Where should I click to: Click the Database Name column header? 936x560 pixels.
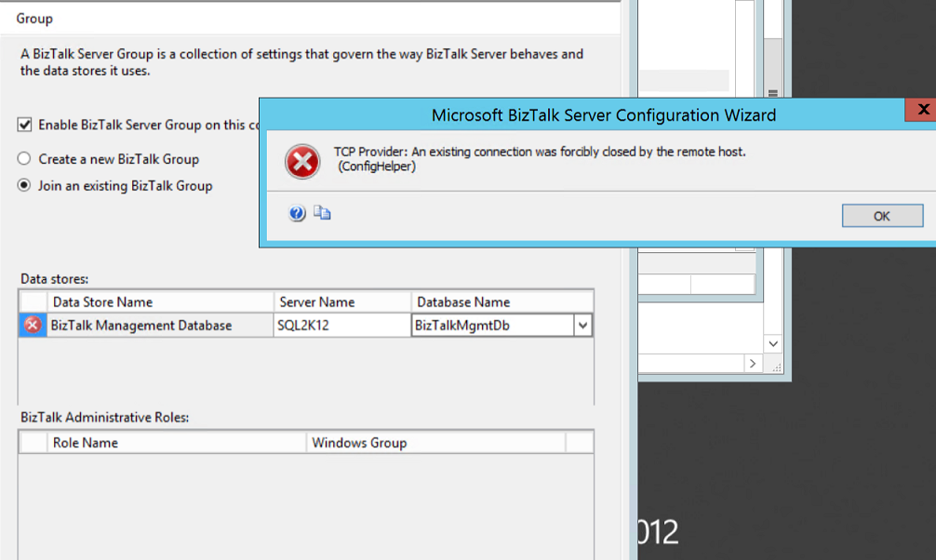click(502, 302)
